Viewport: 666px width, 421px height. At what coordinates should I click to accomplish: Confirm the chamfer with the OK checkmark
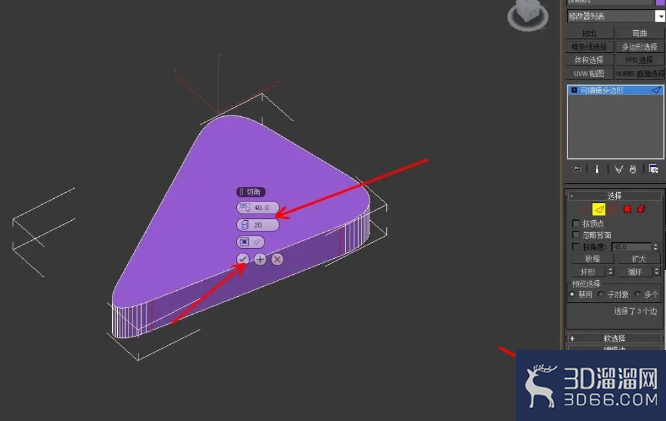(x=243, y=259)
